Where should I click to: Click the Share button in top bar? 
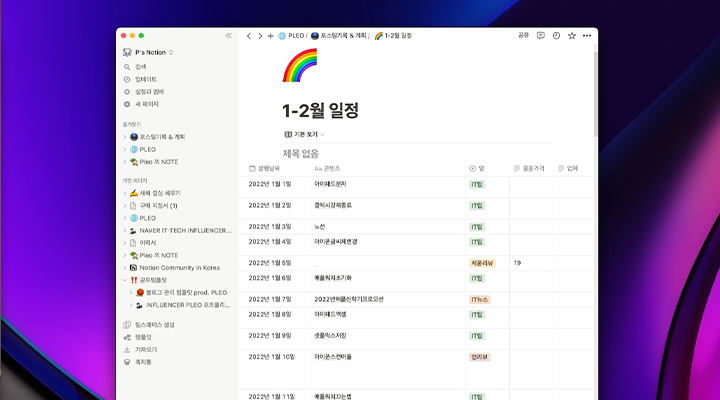523,35
